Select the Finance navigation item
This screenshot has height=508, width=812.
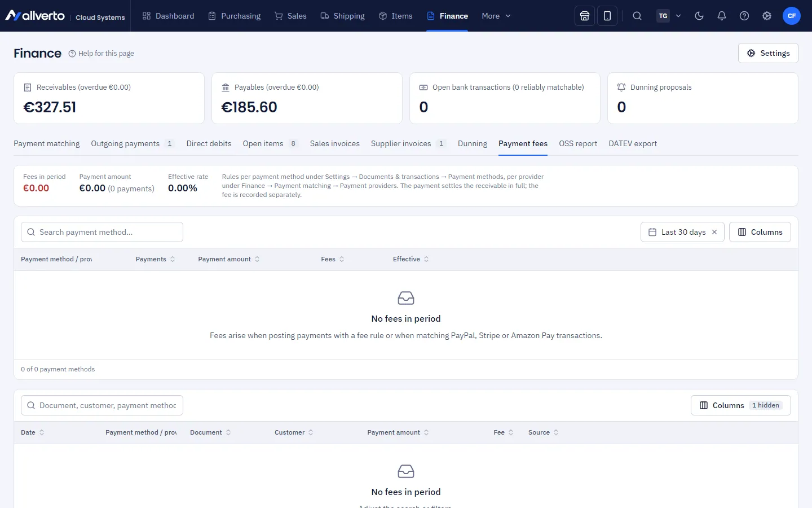(447, 16)
